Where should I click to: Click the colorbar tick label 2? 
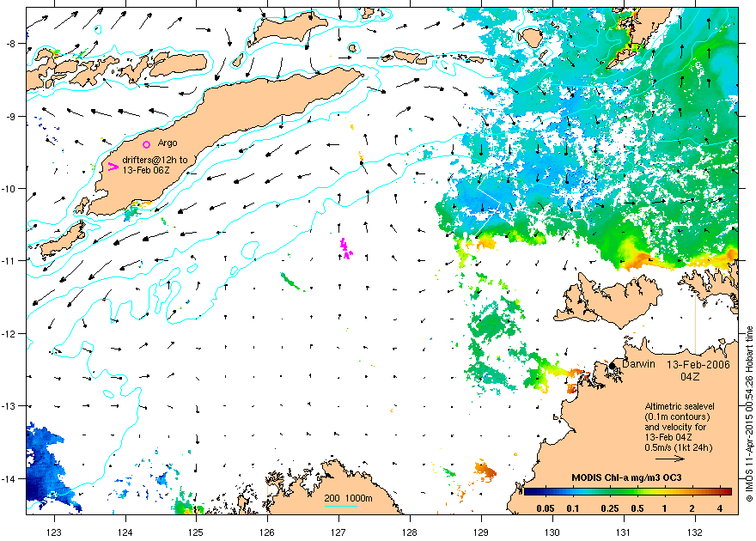(x=692, y=508)
